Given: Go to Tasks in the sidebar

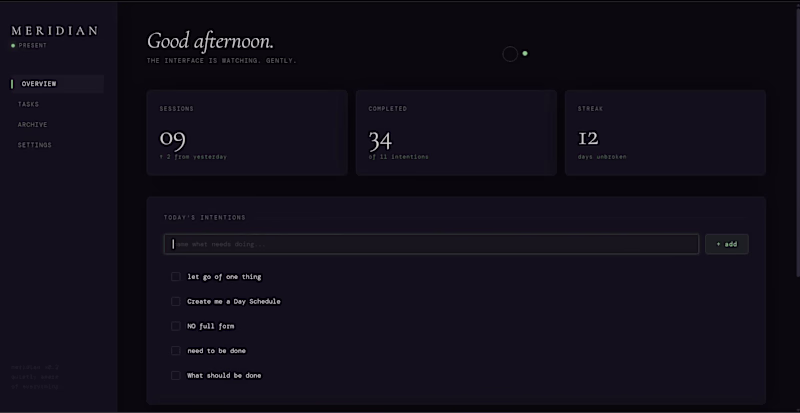Looking at the screenshot, I should coord(29,104).
